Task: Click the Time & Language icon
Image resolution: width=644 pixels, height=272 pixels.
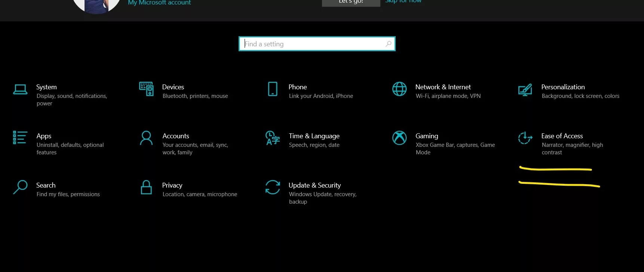Action: coord(273,138)
